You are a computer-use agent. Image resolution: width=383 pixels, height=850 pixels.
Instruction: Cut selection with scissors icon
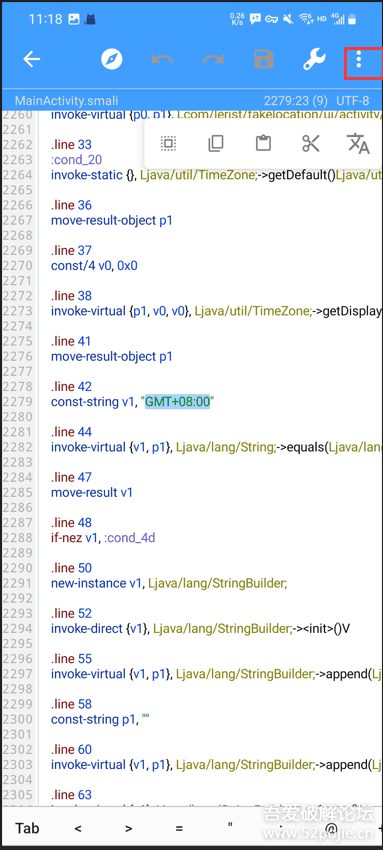(310, 144)
